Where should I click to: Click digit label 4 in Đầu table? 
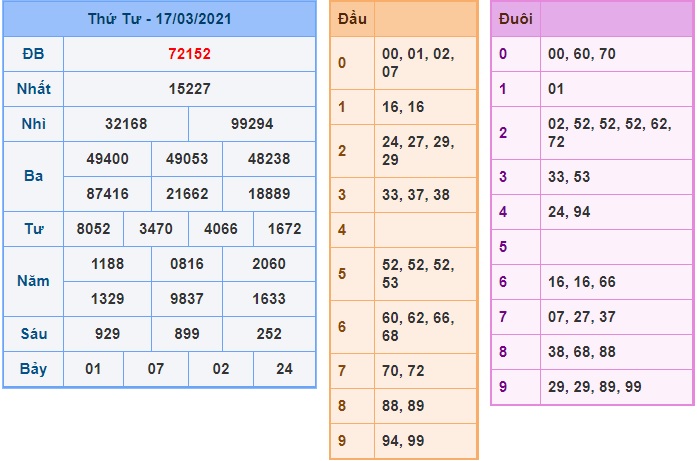(342, 230)
